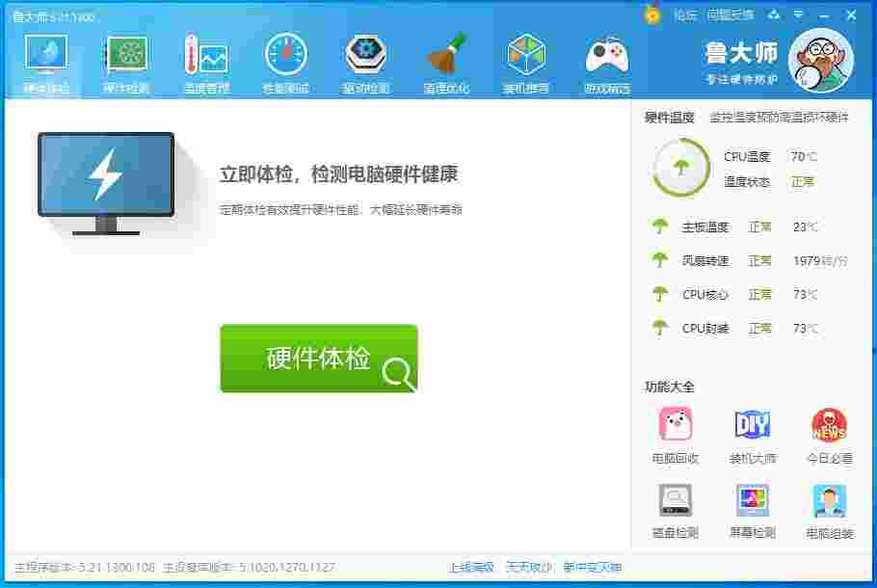The width and height of the screenshot is (877, 588).
Task: Open 性能测试 speedometer gauge tab
Action: coord(286,64)
